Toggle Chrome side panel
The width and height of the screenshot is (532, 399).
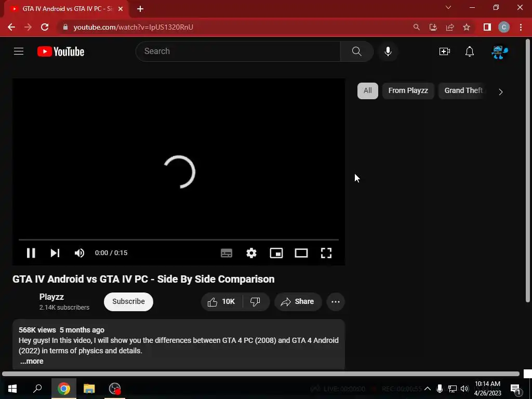tap(487, 27)
